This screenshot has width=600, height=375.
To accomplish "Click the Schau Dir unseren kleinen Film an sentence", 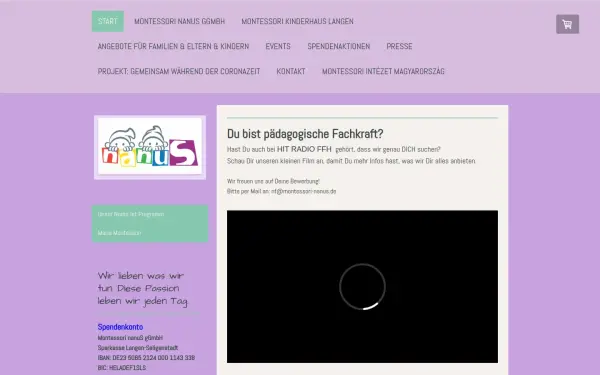I will [351, 161].
